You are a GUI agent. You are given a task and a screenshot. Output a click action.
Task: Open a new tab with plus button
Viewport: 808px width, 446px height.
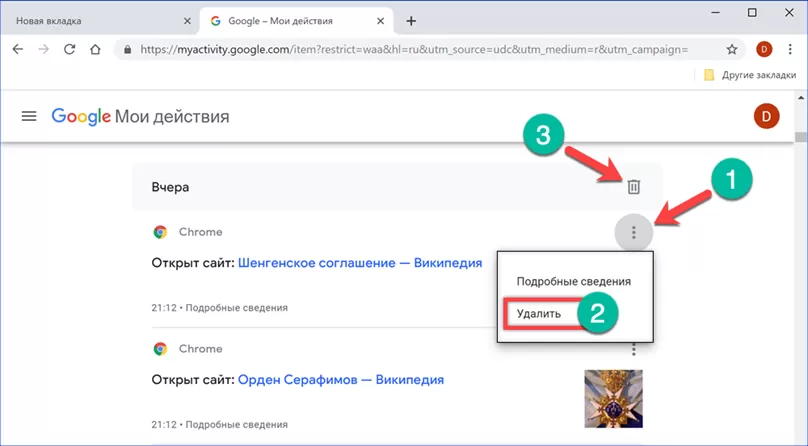[x=411, y=21]
